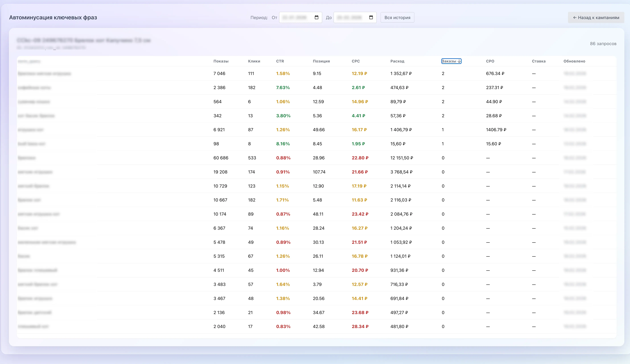This screenshot has width=630, height=364.
Task: Sort by Позиция column header
Action: coord(321,61)
